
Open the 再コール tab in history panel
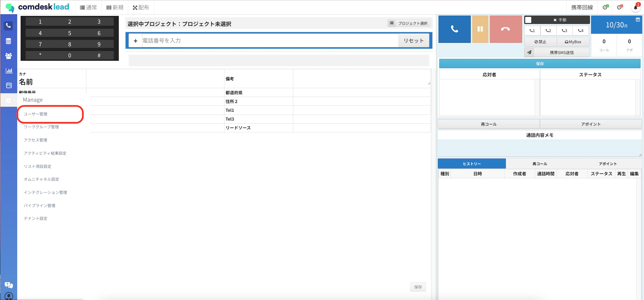(x=540, y=164)
